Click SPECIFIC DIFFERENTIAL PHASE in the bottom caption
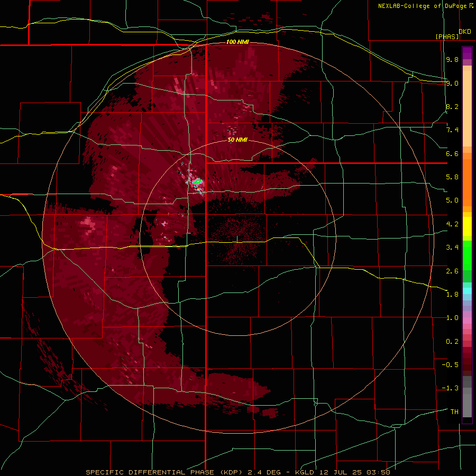 (x=150, y=472)
